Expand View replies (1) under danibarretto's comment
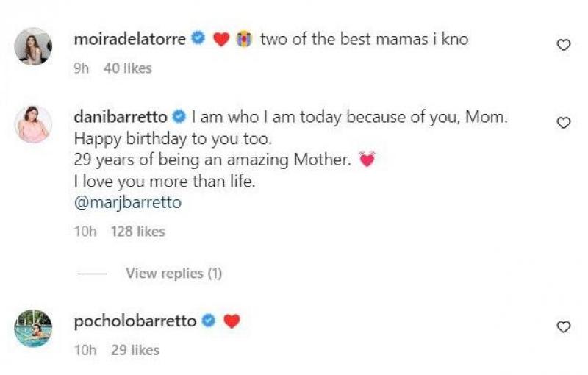This screenshot has width=588, height=375. tap(173, 274)
